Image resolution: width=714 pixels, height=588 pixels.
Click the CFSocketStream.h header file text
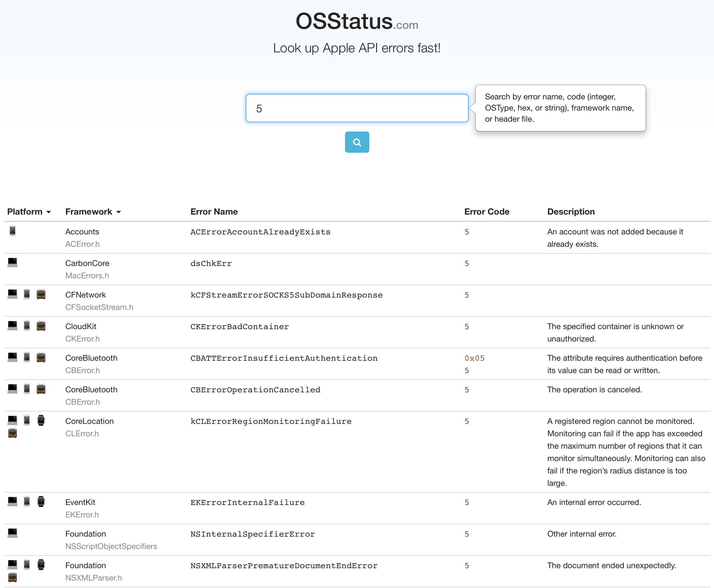click(99, 307)
